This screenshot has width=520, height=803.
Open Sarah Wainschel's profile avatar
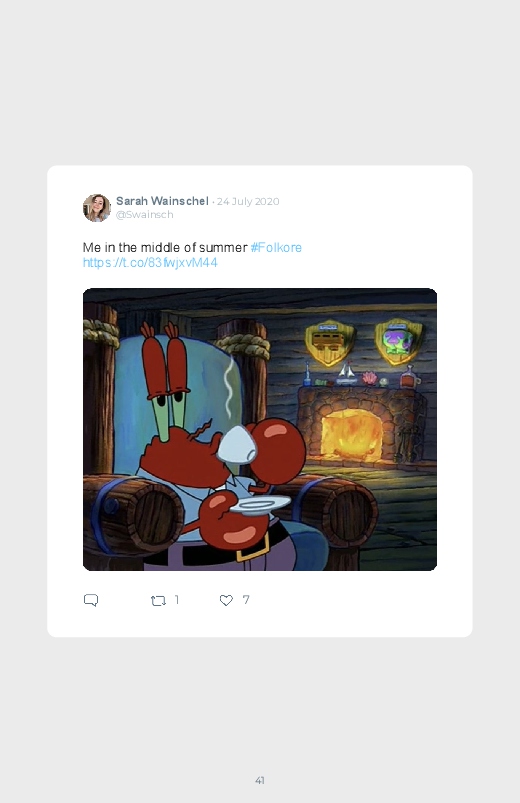coord(97,208)
